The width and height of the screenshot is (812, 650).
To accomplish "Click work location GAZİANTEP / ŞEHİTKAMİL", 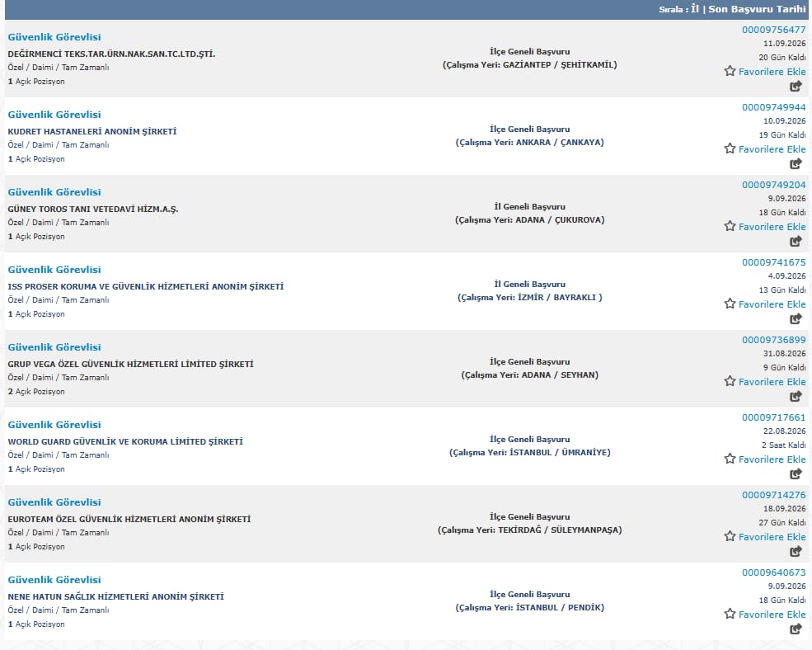I will pos(530,65).
